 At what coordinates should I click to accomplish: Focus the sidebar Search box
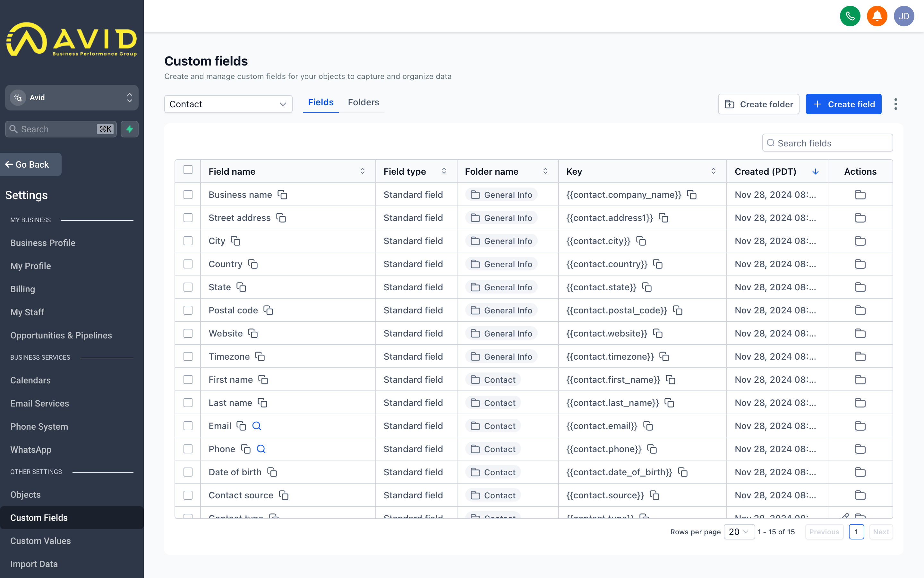[x=61, y=129]
